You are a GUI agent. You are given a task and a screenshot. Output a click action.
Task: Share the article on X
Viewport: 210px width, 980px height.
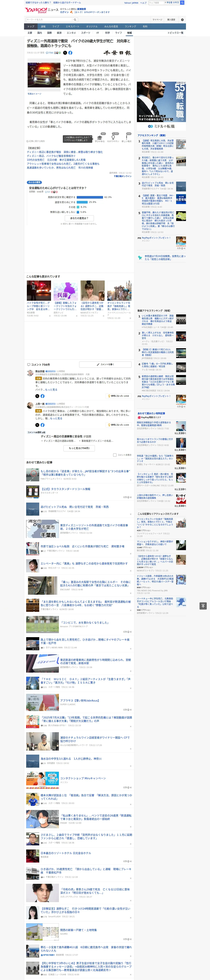click(x=65, y=53)
